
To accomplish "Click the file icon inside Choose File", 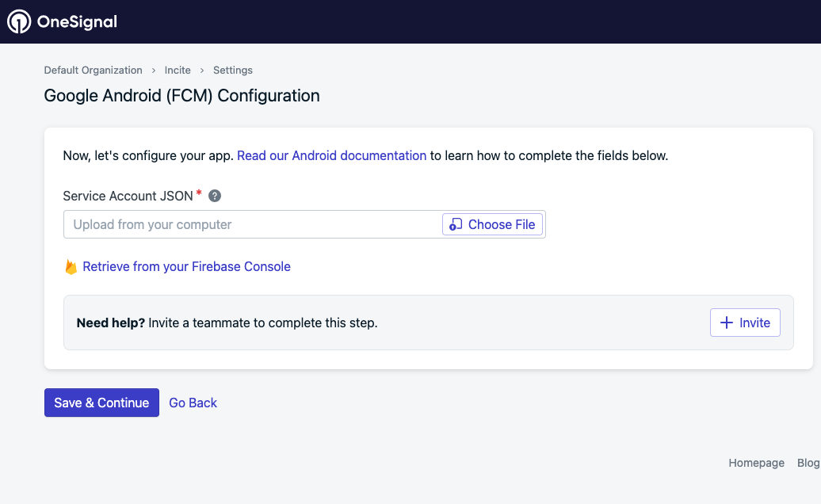I will pyautogui.click(x=456, y=225).
